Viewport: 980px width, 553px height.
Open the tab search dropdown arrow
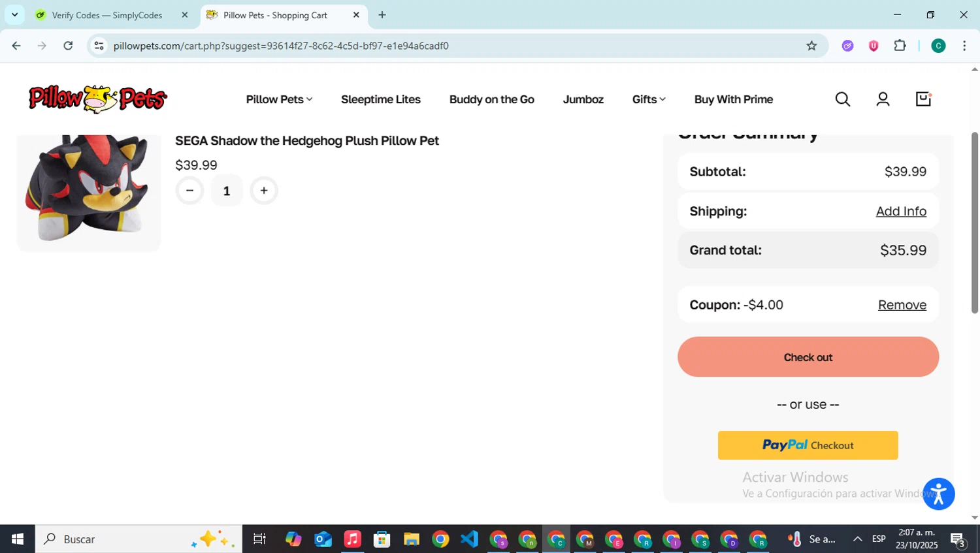14,14
